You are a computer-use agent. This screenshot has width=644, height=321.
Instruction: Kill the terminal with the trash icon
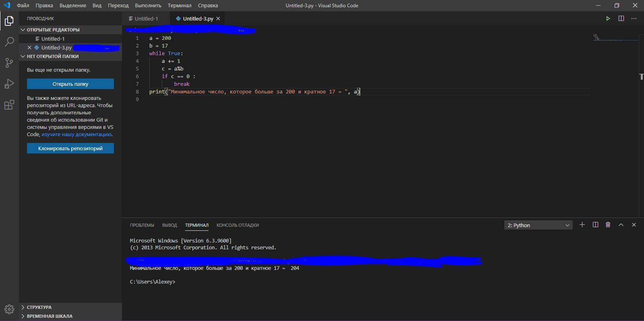[x=608, y=225]
